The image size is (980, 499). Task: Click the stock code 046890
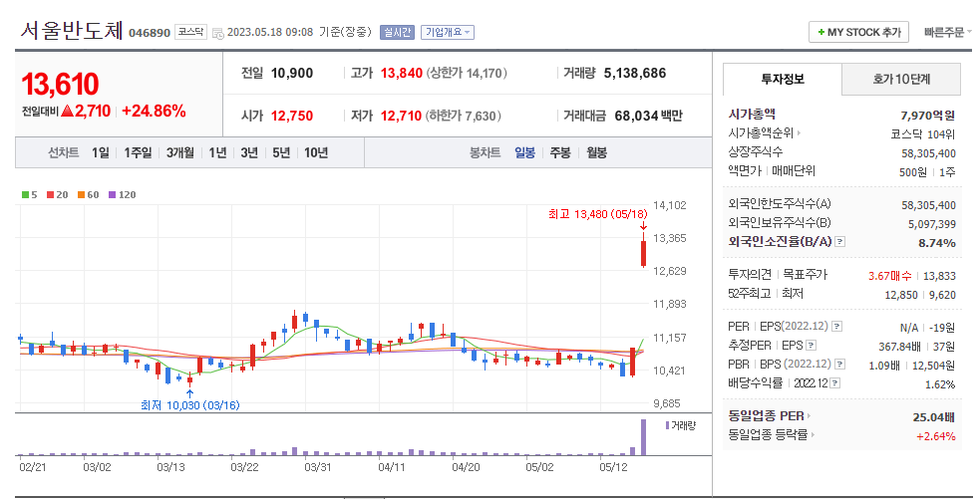pos(150,33)
